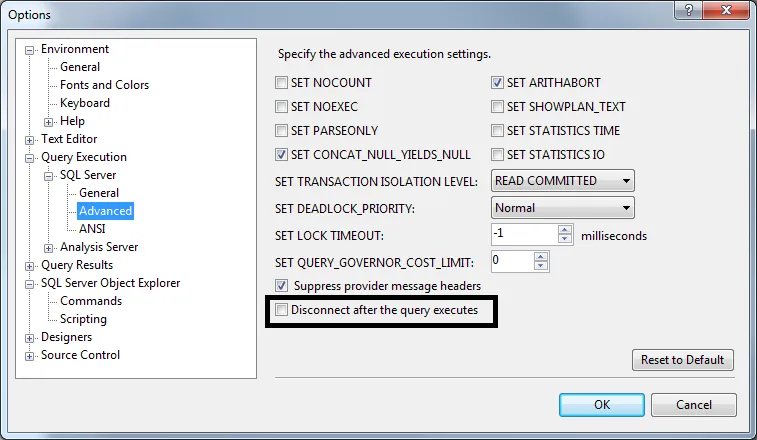The width and height of the screenshot is (757, 440).
Task: Expand the Designers node
Action: (x=29, y=338)
